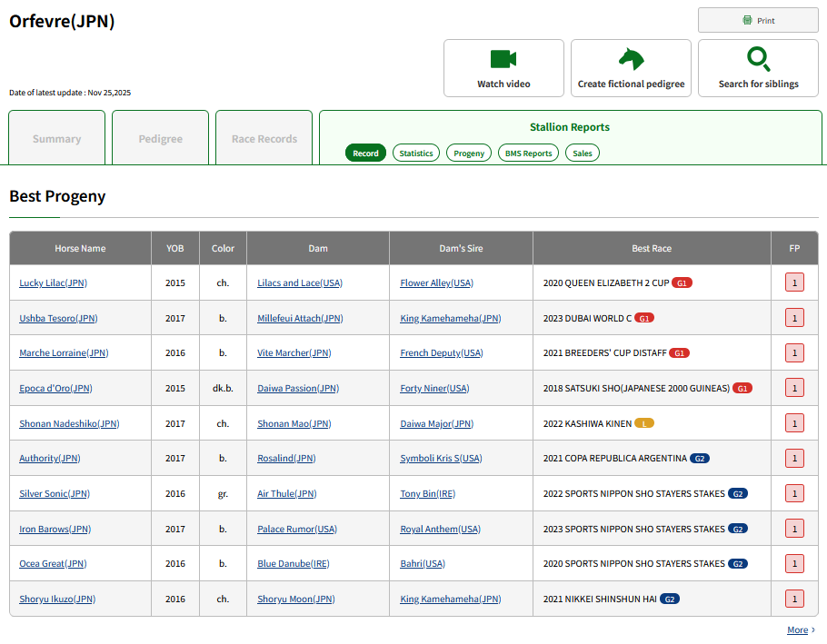
Task: Open the Authority(JPN) link
Action: coord(50,459)
